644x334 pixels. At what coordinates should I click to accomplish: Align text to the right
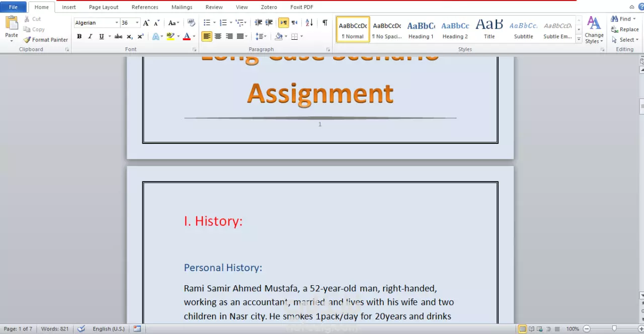(x=229, y=36)
